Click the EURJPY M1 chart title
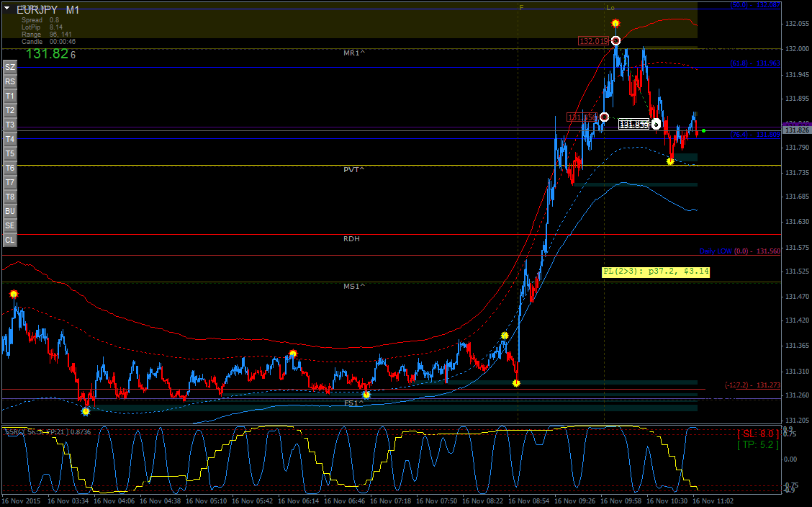The height and width of the screenshot is (507, 812). coord(48,10)
